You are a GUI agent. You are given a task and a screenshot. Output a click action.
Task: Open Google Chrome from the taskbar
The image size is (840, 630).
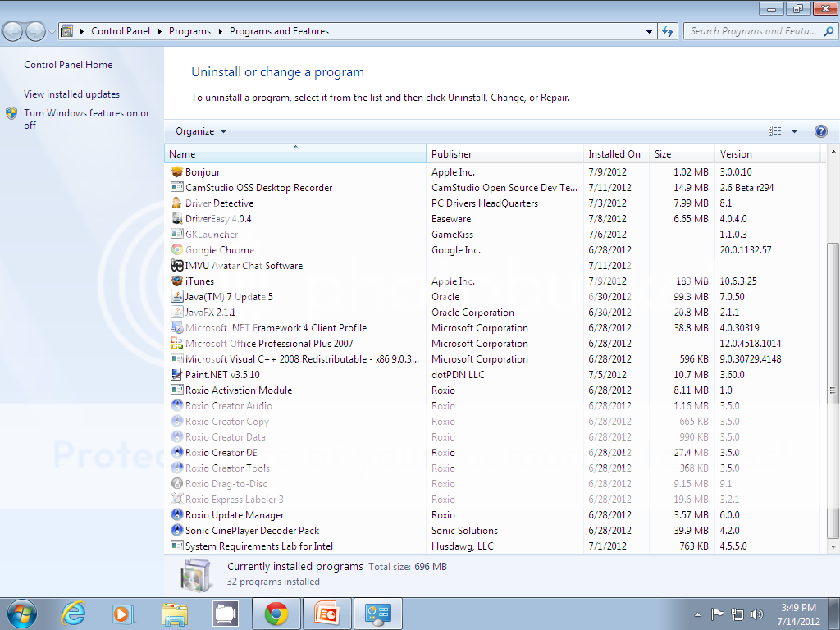point(276,614)
